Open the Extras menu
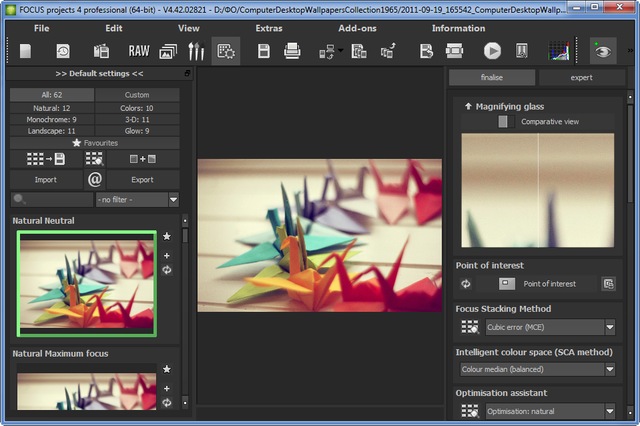The image size is (640, 426). point(269,28)
